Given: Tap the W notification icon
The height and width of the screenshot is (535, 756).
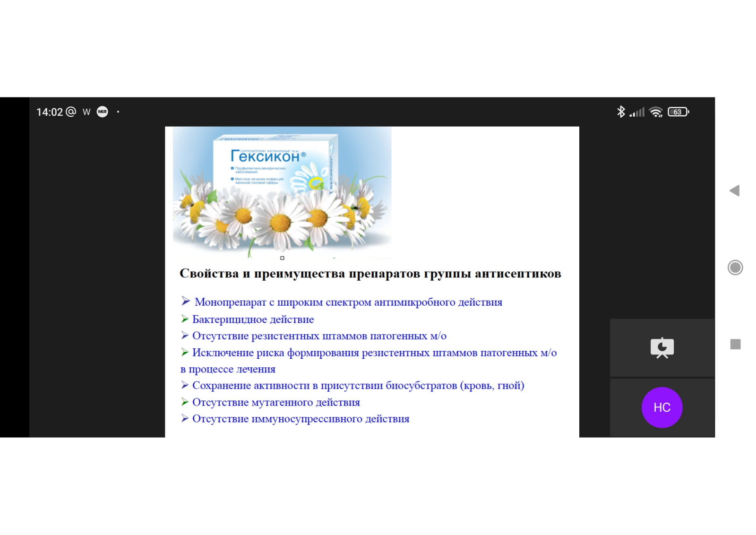Looking at the screenshot, I should tap(86, 112).
